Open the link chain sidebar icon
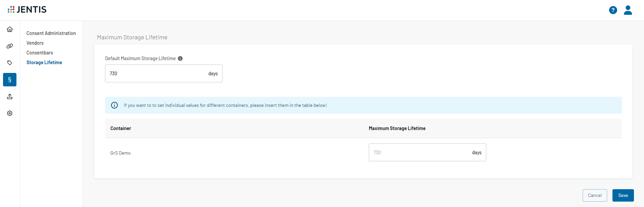The image size is (644, 207). pyautogui.click(x=10, y=46)
